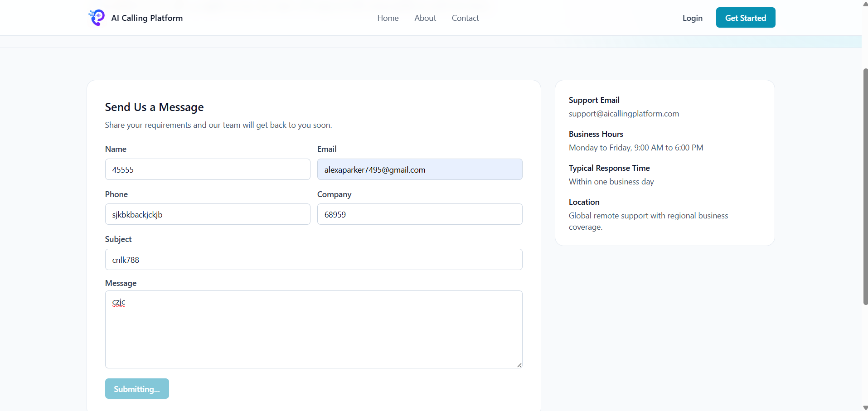Click inside the Message text area
Screen dimensions: 868x411
point(314,329)
